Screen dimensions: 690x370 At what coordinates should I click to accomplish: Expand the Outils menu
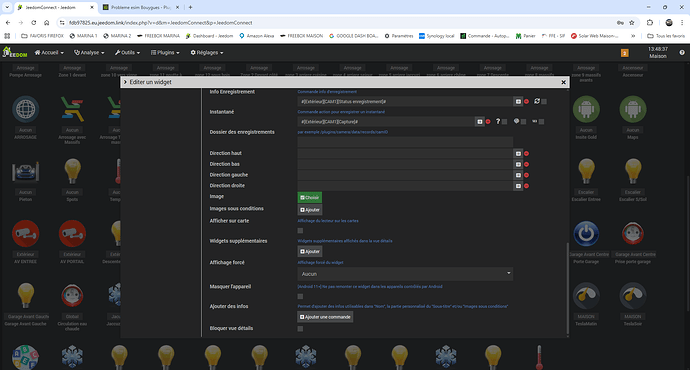coord(127,52)
